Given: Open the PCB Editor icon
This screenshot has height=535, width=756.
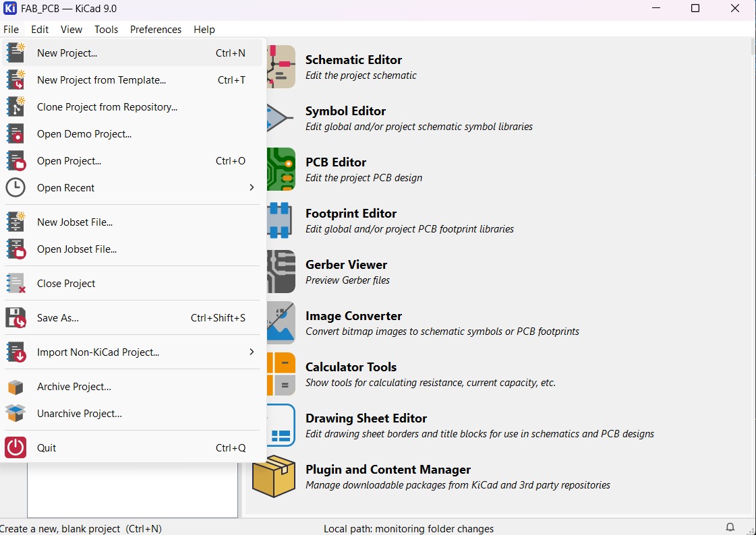Looking at the screenshot, I should tap(282, 168).
